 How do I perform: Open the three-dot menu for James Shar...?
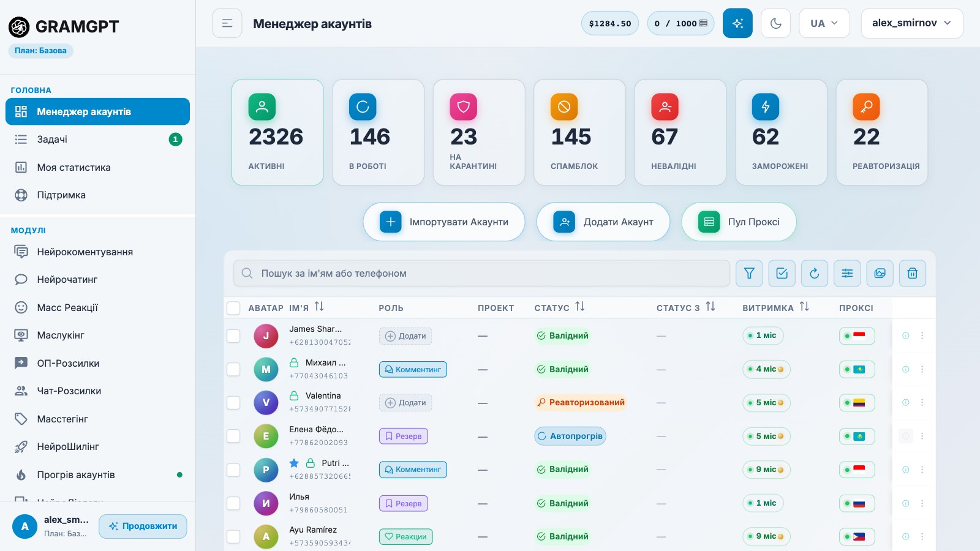pyautogui.click(x=922, y=335)
